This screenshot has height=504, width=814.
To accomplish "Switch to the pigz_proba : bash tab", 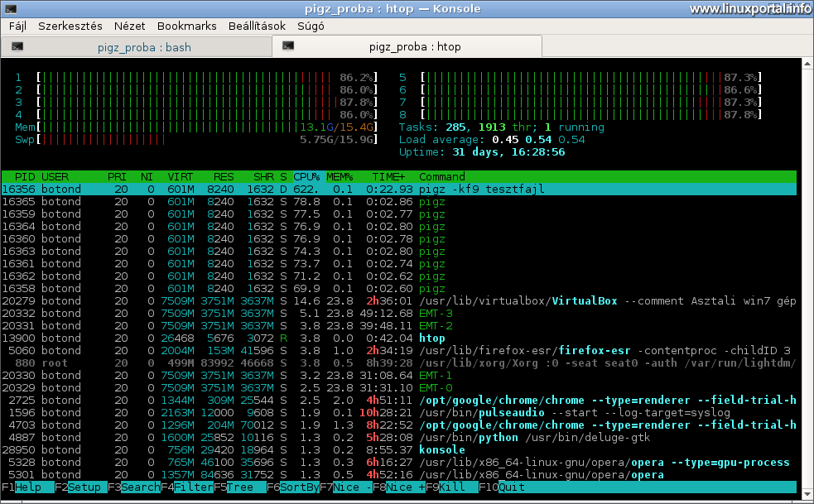I will [137, 47].
